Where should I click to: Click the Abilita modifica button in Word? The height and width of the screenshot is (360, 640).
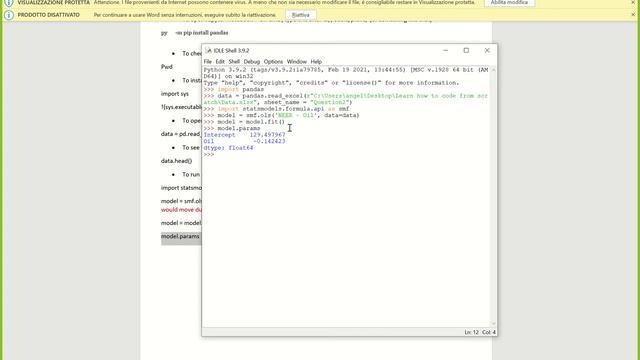pos(509,2)
